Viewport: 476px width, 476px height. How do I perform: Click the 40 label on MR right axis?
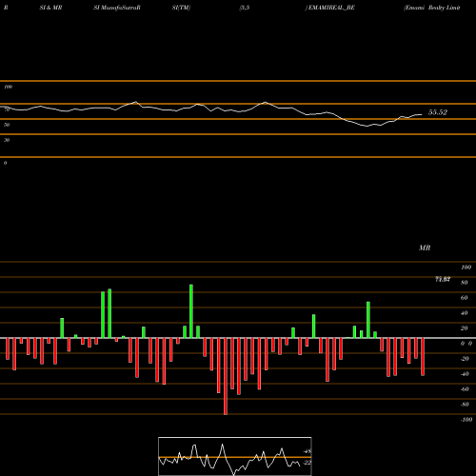pyautogui.click(x=465, y=313)
